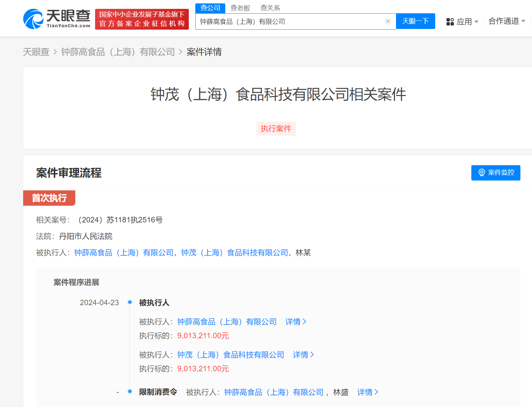The height and width of the screenshot is (407, 532).
Task: Click the TianYanCha logo
Action: 57,19
